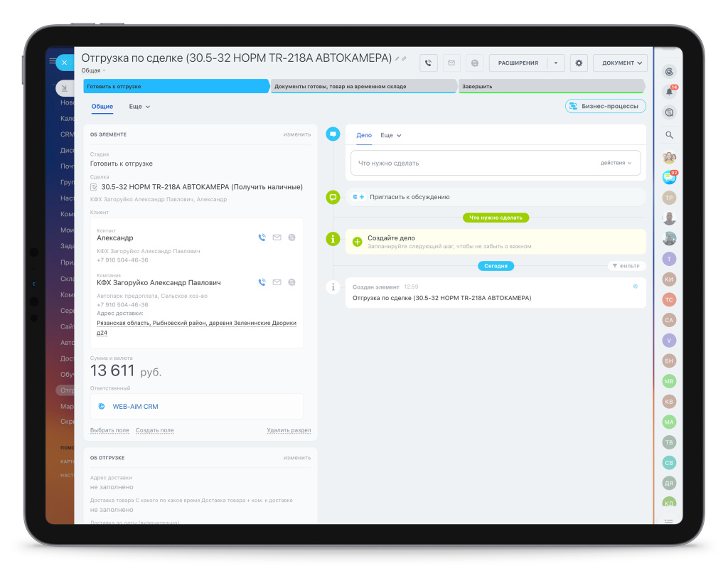Viewport: 728px width, 571px height.
Task: Click the Что нужно сделать input field
Action: pos(496,163)
